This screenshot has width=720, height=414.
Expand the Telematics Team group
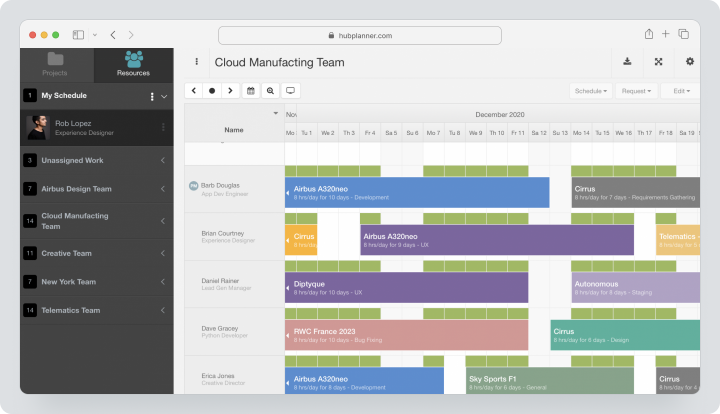point(163,310)
